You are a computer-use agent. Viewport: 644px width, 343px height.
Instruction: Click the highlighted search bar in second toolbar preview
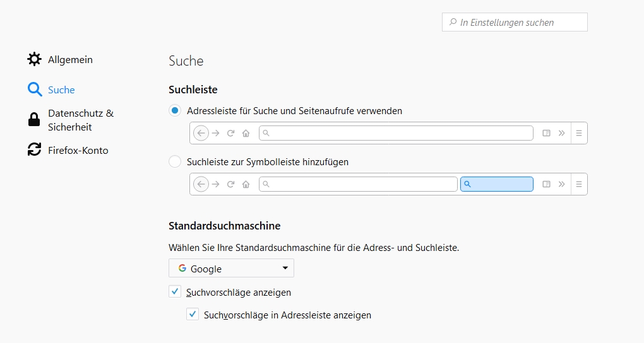[x=497, y=184]
